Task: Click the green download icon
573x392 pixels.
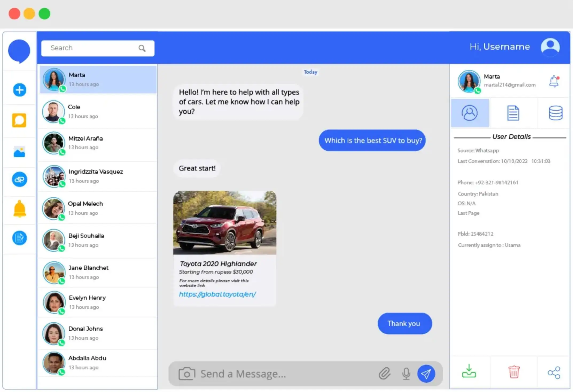Action: [469, 371]
